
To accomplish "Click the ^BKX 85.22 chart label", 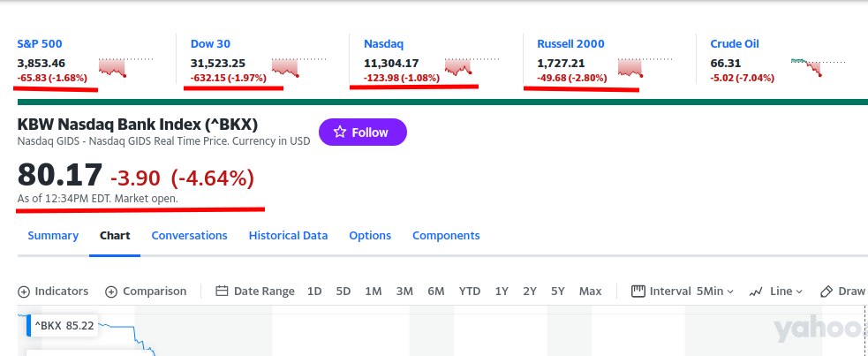I will pyautogui.click(x=63, y=326).
